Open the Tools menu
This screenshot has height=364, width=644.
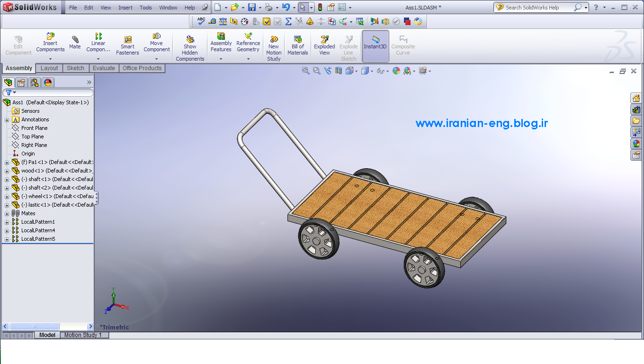click(x=145, y=8)
